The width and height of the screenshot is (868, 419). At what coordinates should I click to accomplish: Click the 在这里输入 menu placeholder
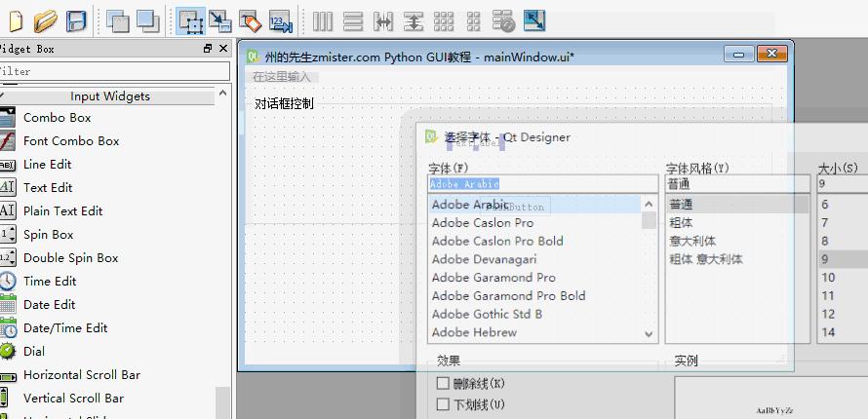(x=282, y=77)
